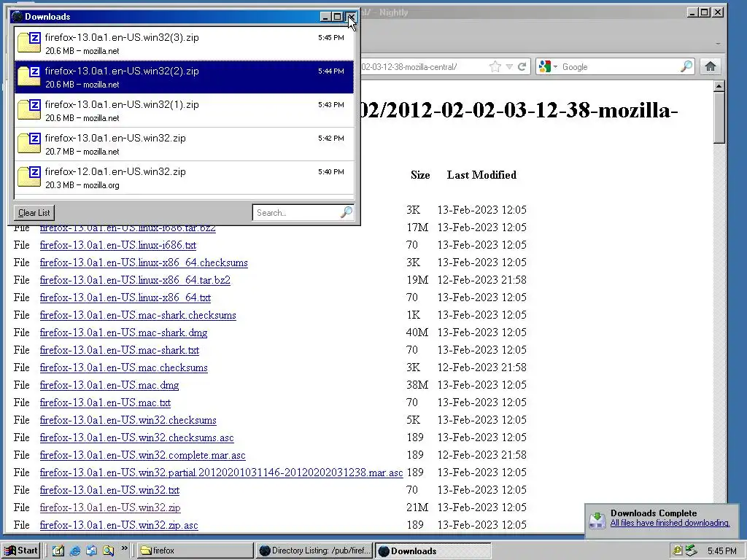
Task: Click the page scrollbar up arrow
Action: pos(719,86)
